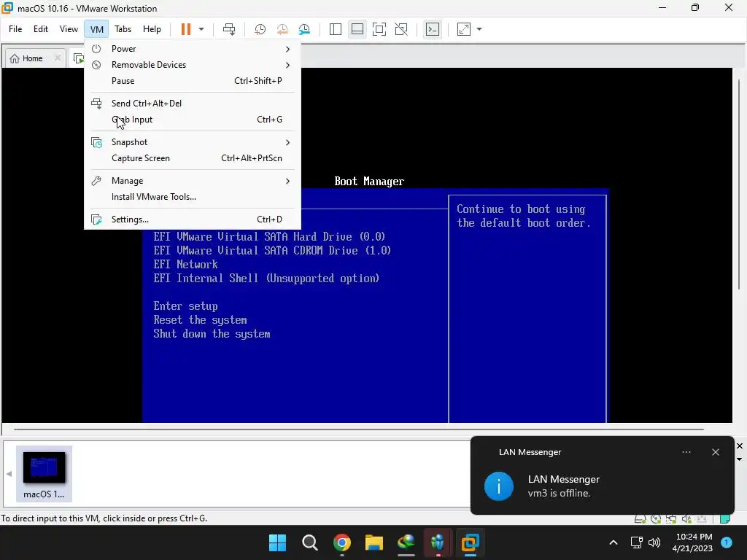Click the Enter setup option
Image resolution: width=747 pixels, height=560 pixels.
185,306
